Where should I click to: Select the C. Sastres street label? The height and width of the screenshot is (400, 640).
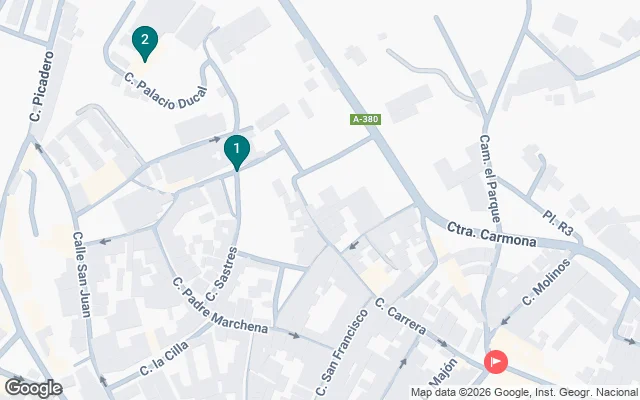click(x=222, y=274)
